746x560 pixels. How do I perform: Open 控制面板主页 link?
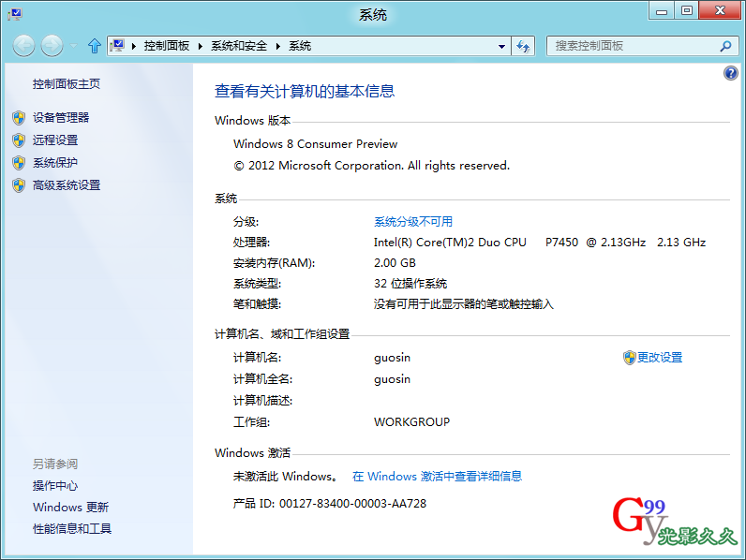tap(67, 84)
